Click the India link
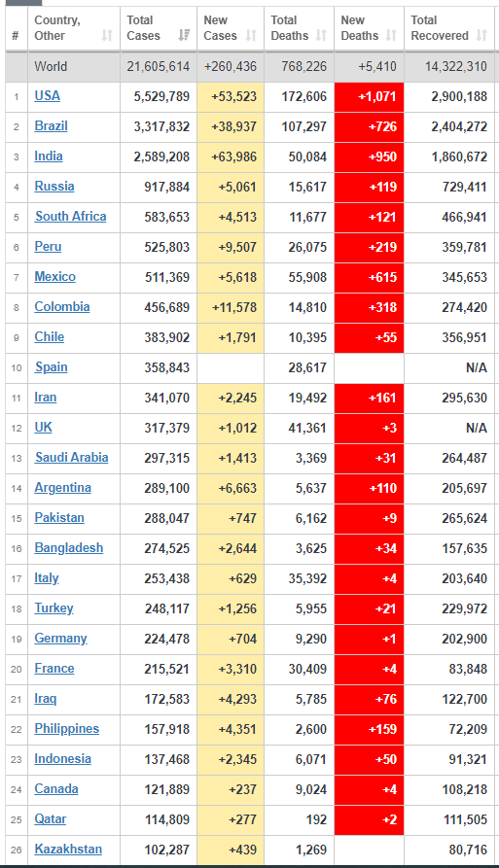 [49, 156]
